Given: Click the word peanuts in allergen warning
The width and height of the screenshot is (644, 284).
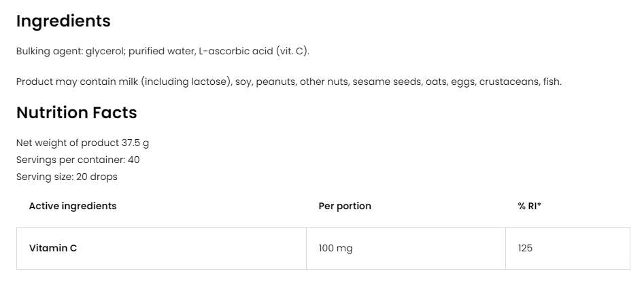Looking at the screenshot, I should pos(277,82).
